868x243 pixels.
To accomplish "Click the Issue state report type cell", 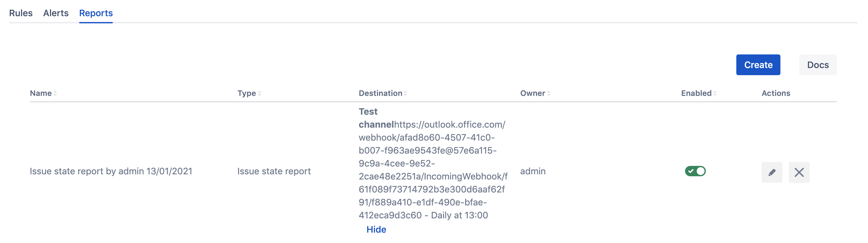I will coord(274,171).
